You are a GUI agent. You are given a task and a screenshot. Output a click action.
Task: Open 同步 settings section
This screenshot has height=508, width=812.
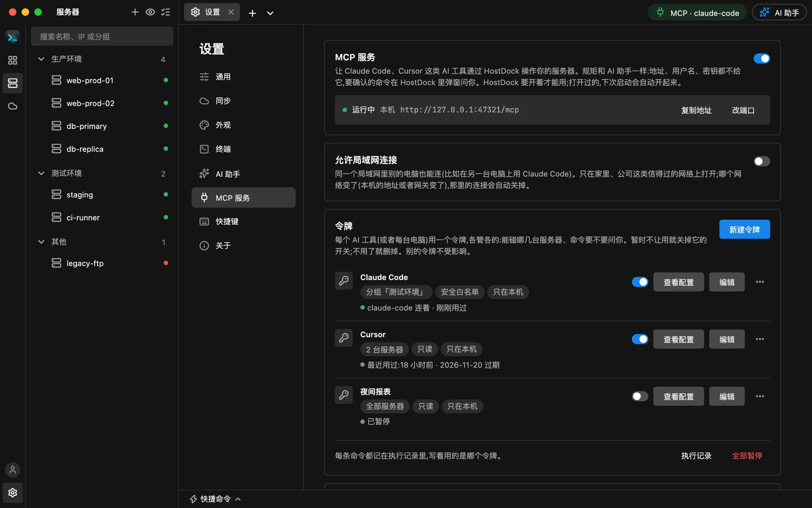(x=243, y=101)
